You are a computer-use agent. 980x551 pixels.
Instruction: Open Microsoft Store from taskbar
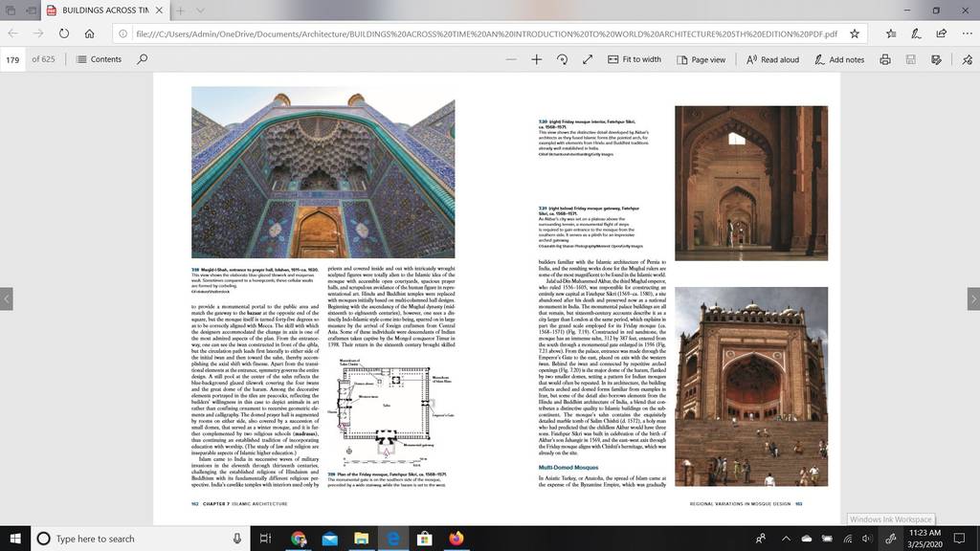pyautogui.click(x=424, y=539)
